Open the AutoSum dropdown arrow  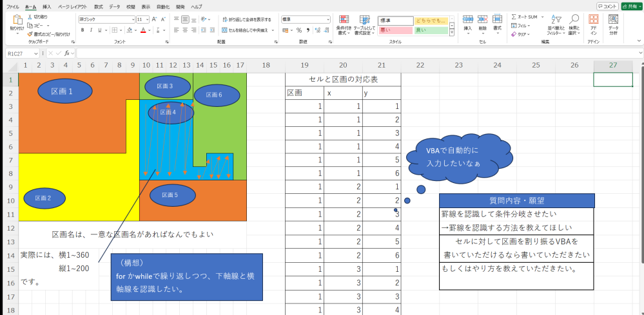543,17
